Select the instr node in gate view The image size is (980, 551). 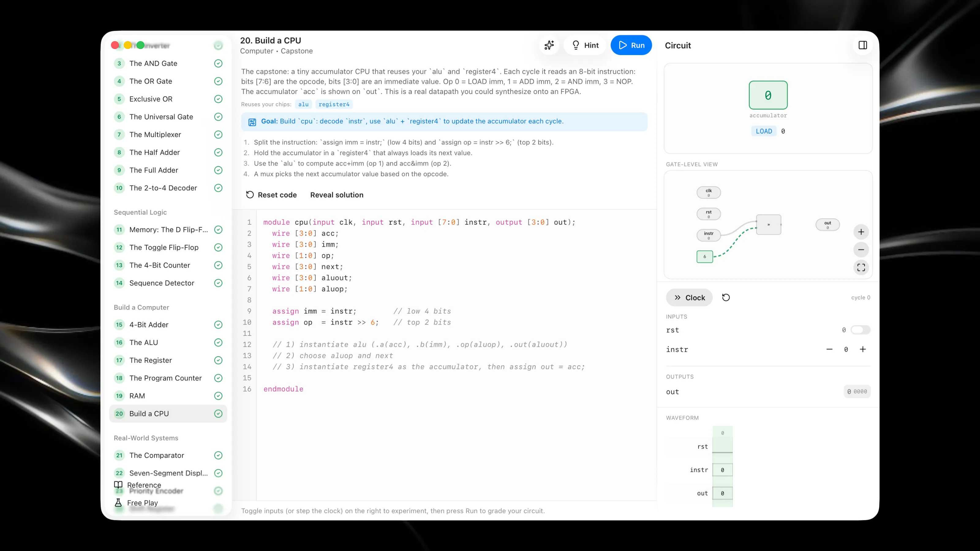point(708,235)
